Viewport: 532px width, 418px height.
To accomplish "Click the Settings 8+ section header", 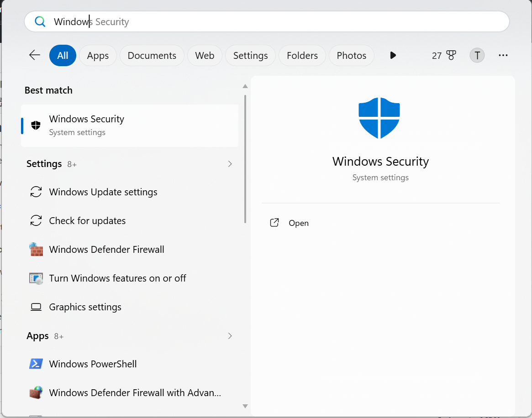I will click(x=52, y=164).
